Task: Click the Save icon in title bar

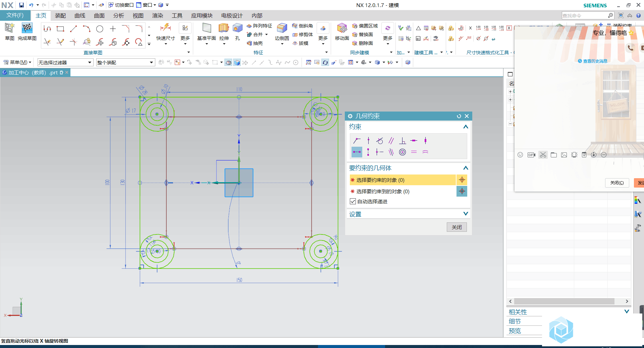Action: [x=21, y=5]
